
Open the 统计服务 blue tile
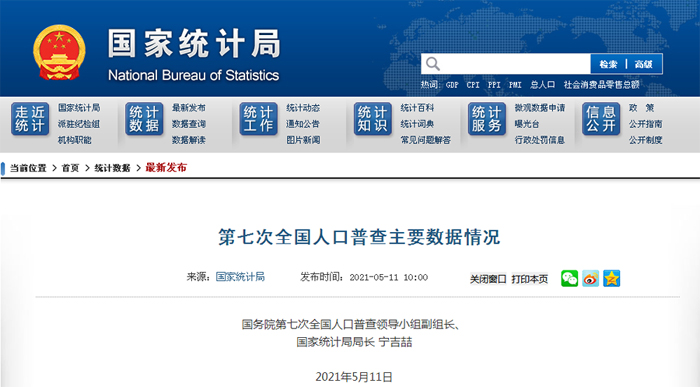tap(487, 119)
